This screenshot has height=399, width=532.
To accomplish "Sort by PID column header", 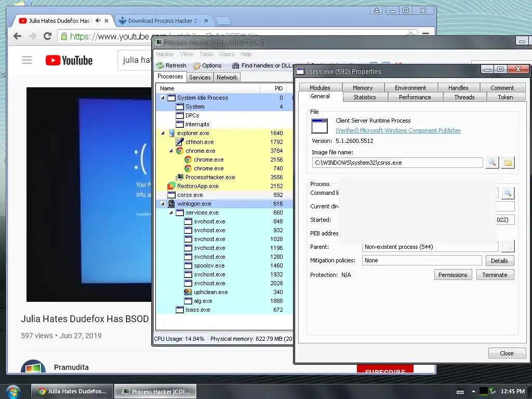I will point(274,88).
